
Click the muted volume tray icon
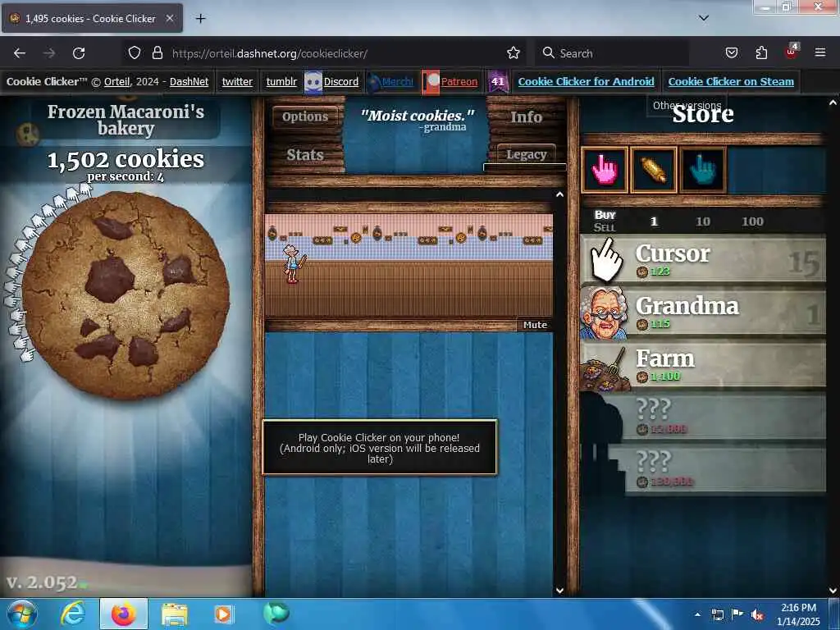(757, 615)
